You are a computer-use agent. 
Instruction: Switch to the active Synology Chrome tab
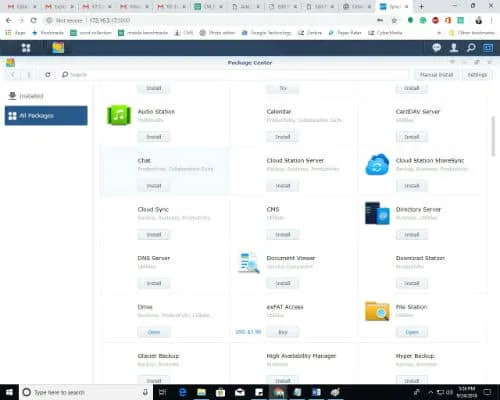coord(394,6)
